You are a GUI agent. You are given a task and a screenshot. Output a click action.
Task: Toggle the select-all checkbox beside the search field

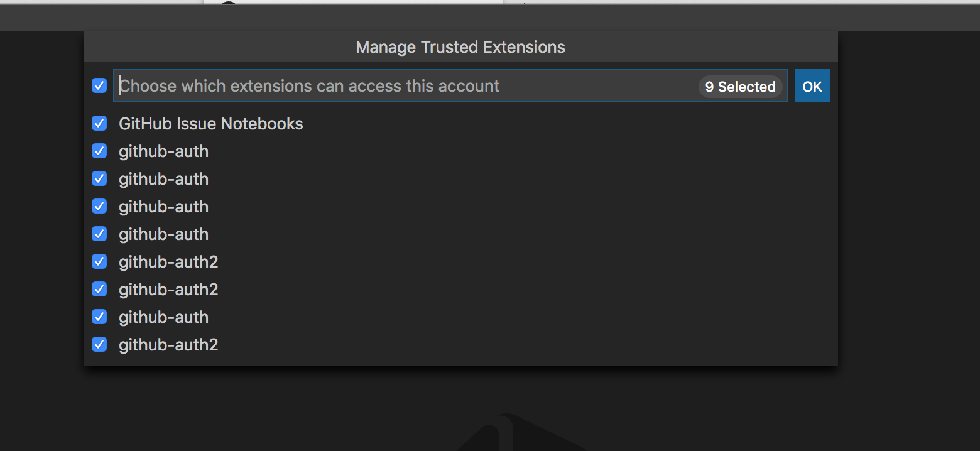(99, 85)
